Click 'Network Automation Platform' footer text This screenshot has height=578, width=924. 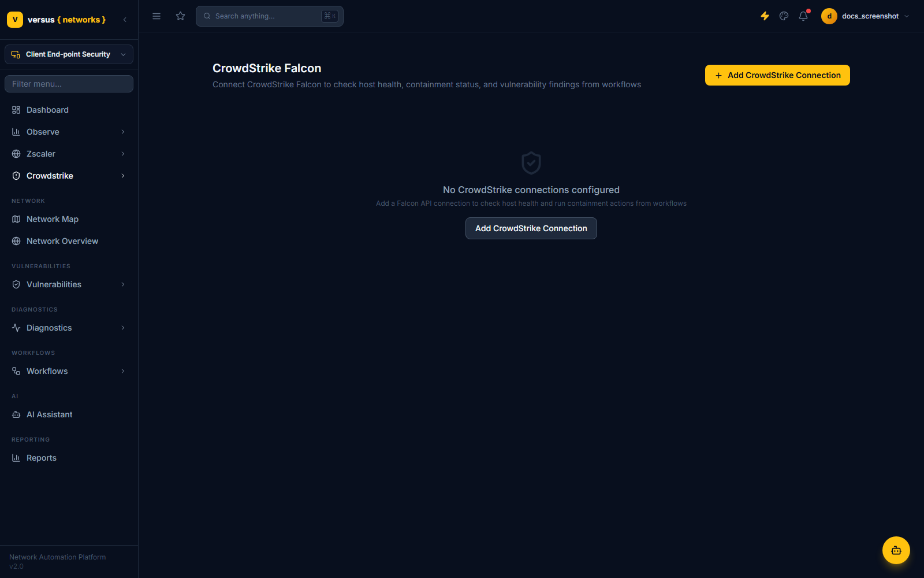(58, 557)
